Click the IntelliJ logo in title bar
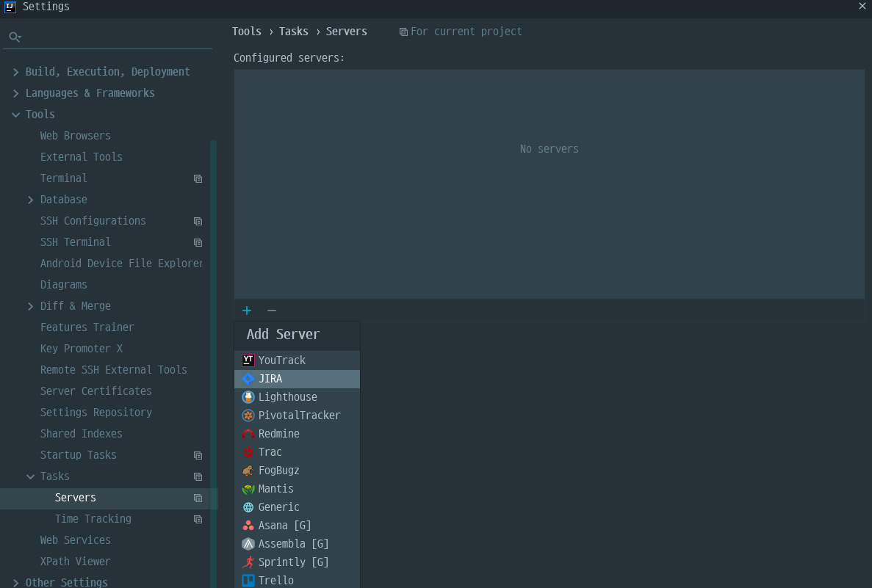This screenshot has width=872, height=588. [x=10, y=7]
